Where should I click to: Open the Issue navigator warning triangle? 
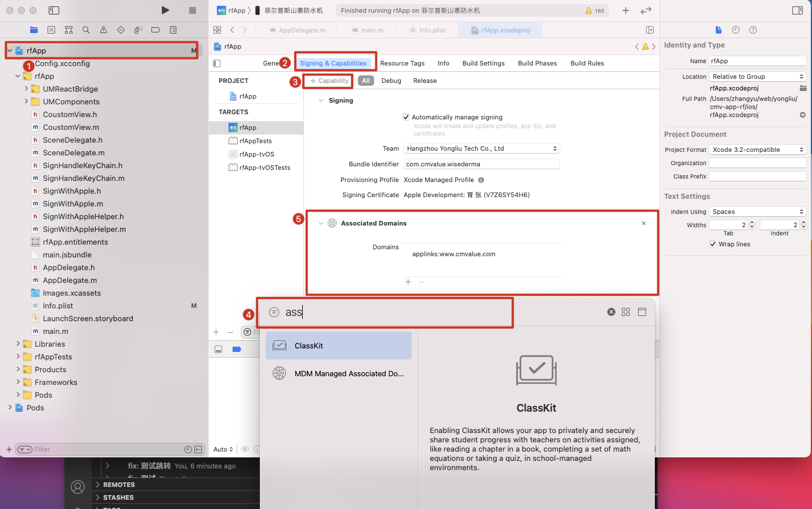click(103, 30)
